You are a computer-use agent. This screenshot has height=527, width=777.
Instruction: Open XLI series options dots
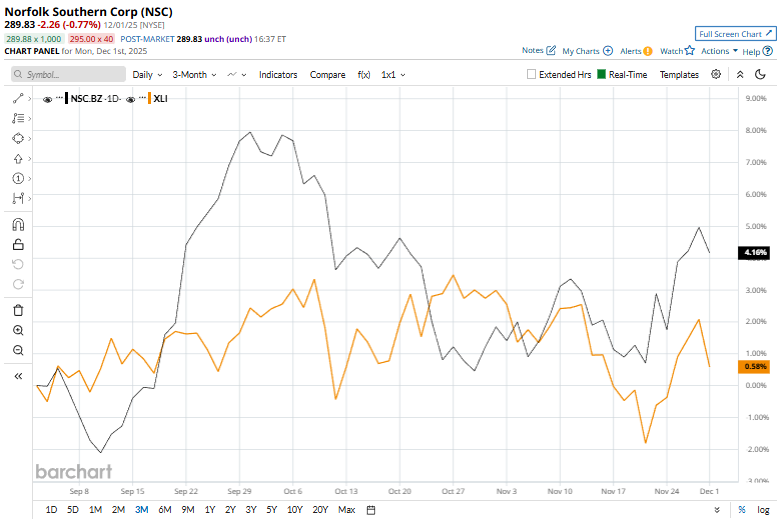tap(142, 97)
